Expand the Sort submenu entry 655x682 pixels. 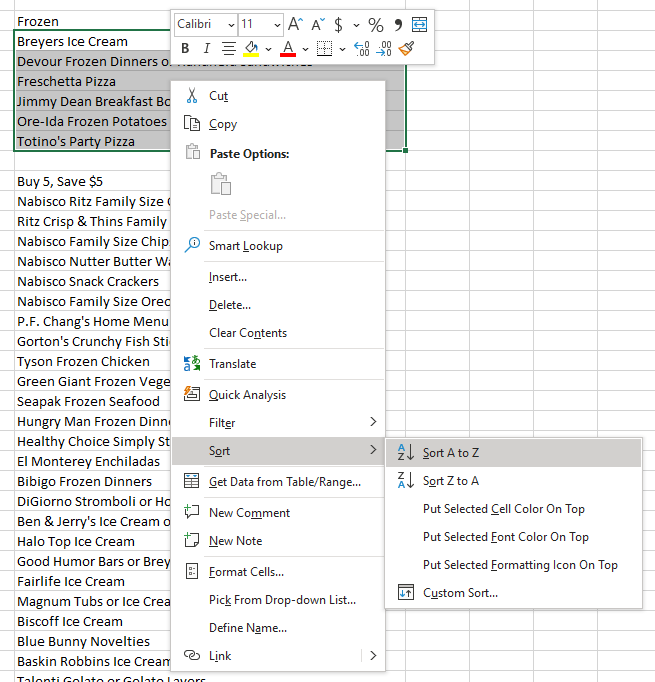click(x=278, y=451)
